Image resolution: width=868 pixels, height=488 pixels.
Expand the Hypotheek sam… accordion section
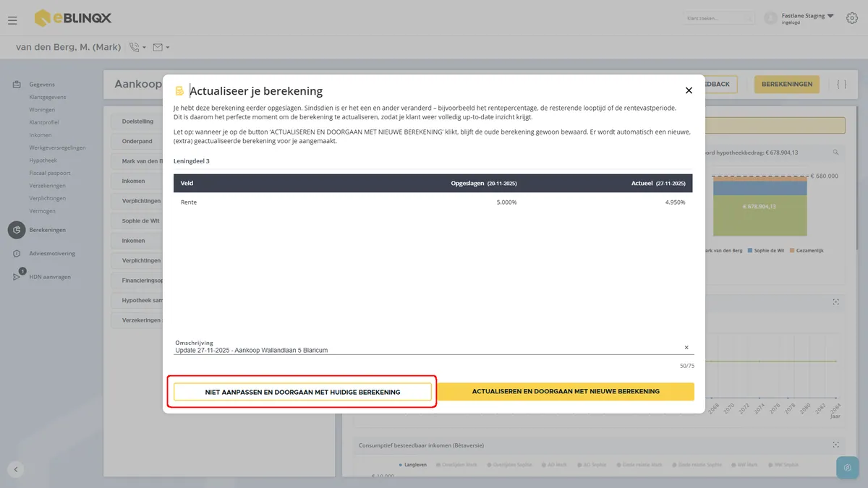137,300
